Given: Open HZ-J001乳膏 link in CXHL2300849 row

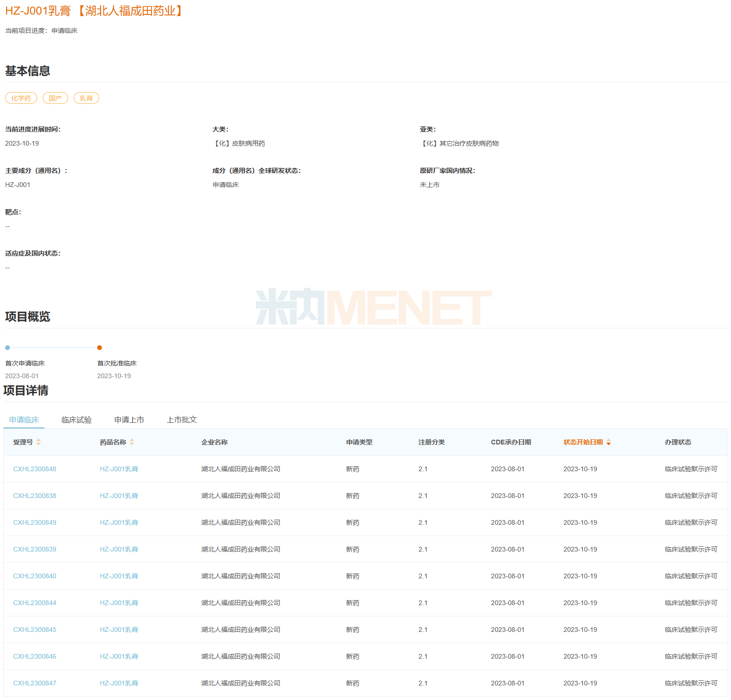Looking at the screenshot, I should coord(119,522).
